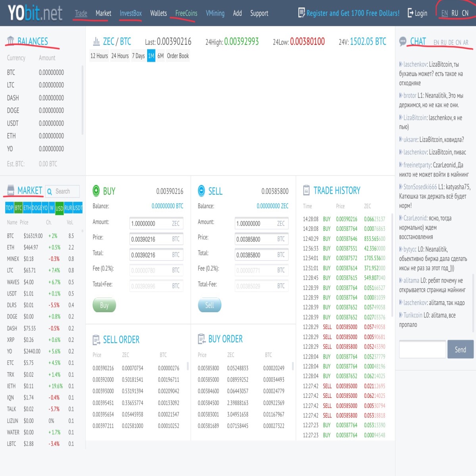The width and height of the screenshot is (476, 476).
Task: Switch chat language to DE
Action: click(451, 42)
